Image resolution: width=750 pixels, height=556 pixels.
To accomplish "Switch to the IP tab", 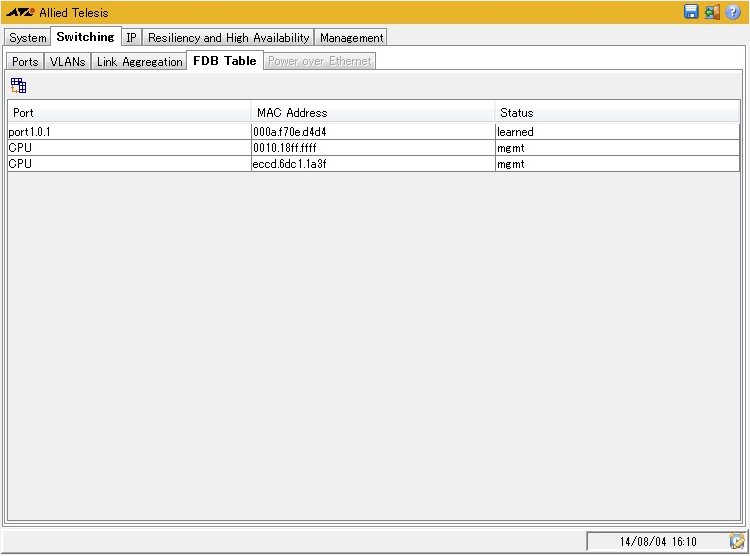I will pyautogui.click(x=131, y=38).
